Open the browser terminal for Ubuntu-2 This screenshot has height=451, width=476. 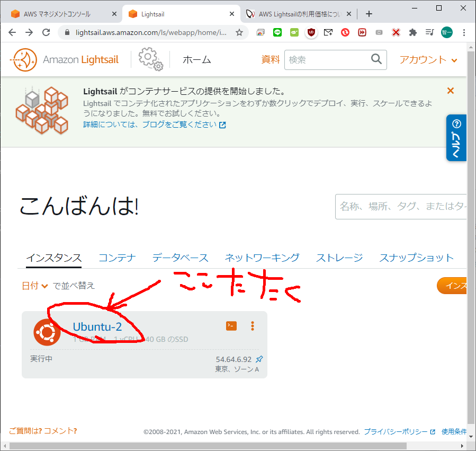231,326
